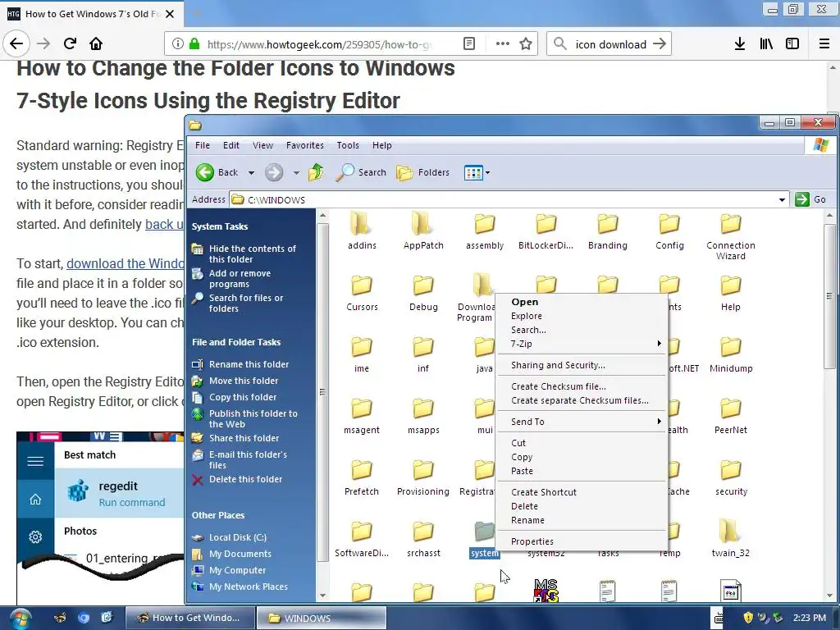Expand the Address bar dropdown
This screenshot has width=840, height=630.
point(782,200)
